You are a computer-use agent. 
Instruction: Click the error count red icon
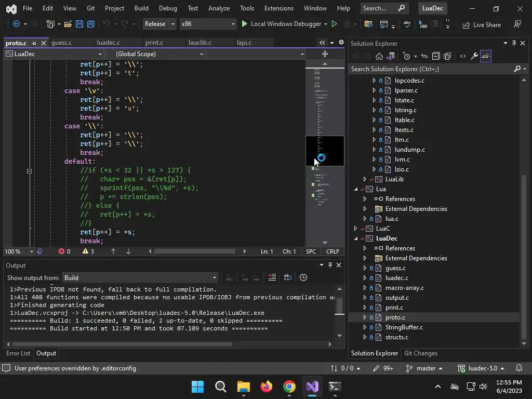pos(61,251)
